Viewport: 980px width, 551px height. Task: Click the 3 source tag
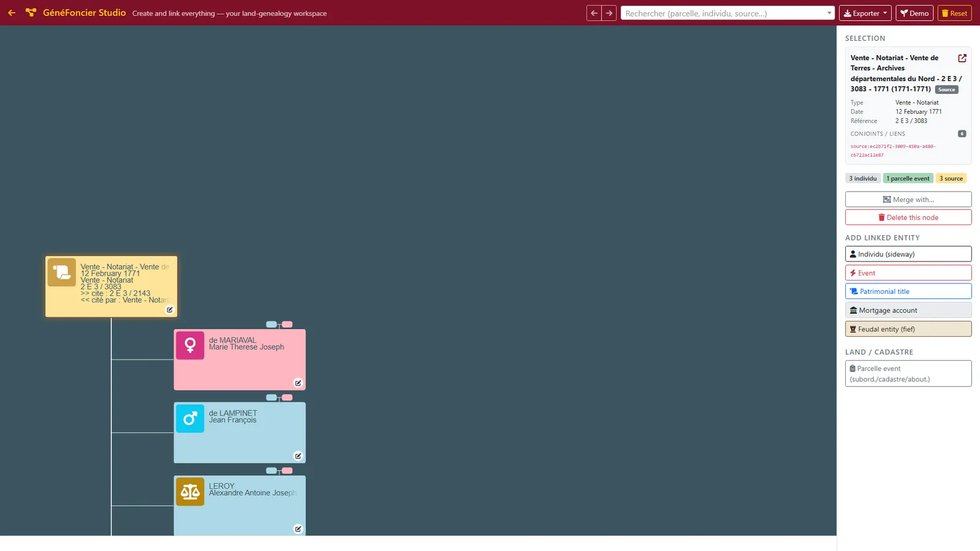pos(951,179)
